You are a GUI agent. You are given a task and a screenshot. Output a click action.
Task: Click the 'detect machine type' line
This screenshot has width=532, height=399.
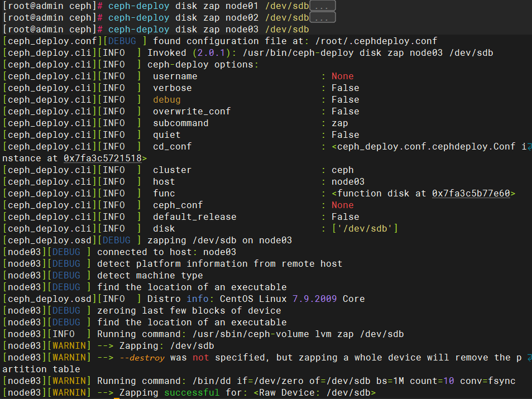150,276
